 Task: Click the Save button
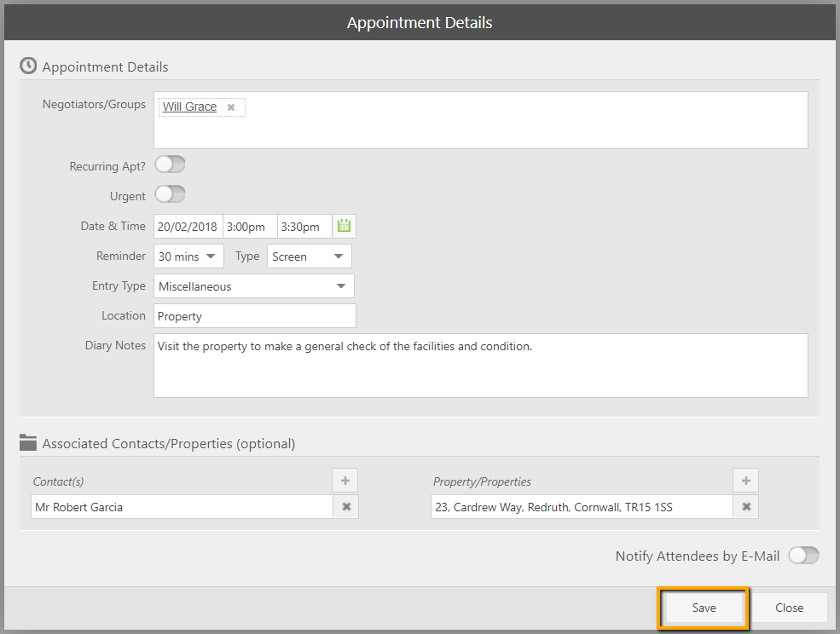[x=704, y=608]
